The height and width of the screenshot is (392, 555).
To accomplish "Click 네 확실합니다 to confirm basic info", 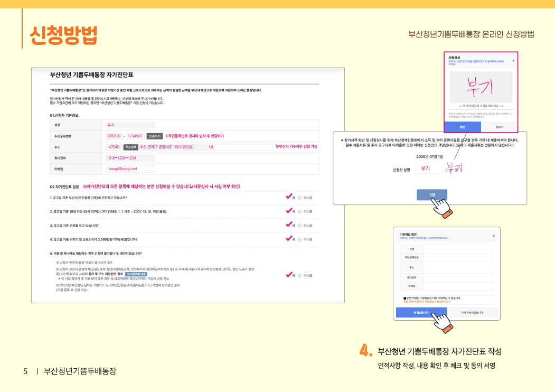I will coord(422,313).
